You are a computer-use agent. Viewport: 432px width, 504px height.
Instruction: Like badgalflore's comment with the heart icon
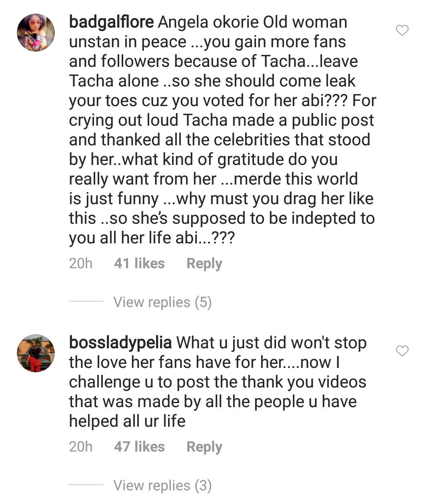click(x=402, y=30)
